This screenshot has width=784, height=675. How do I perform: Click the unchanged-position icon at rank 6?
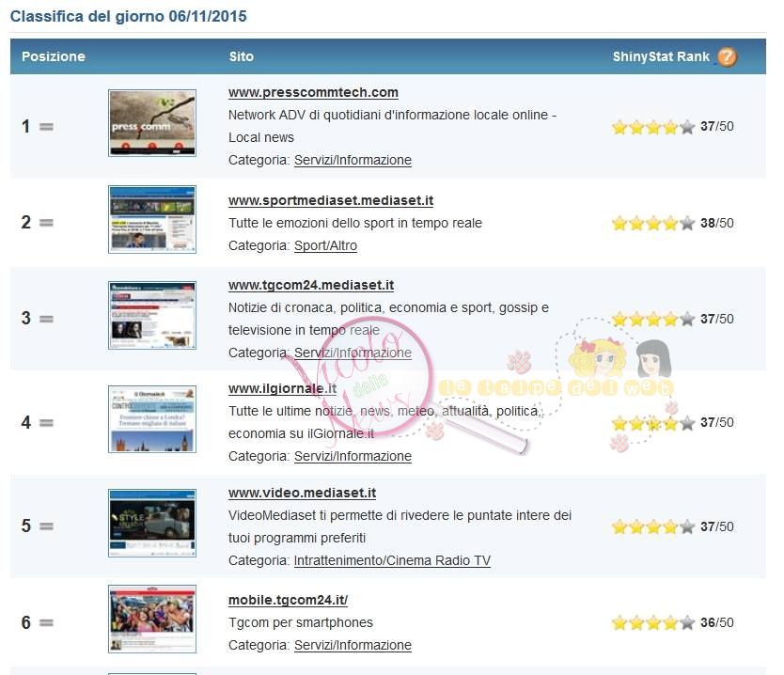46,623
